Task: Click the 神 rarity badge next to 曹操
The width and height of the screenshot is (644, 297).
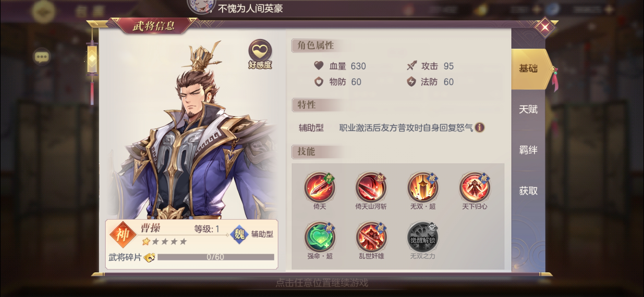Action: coord(123,235)
